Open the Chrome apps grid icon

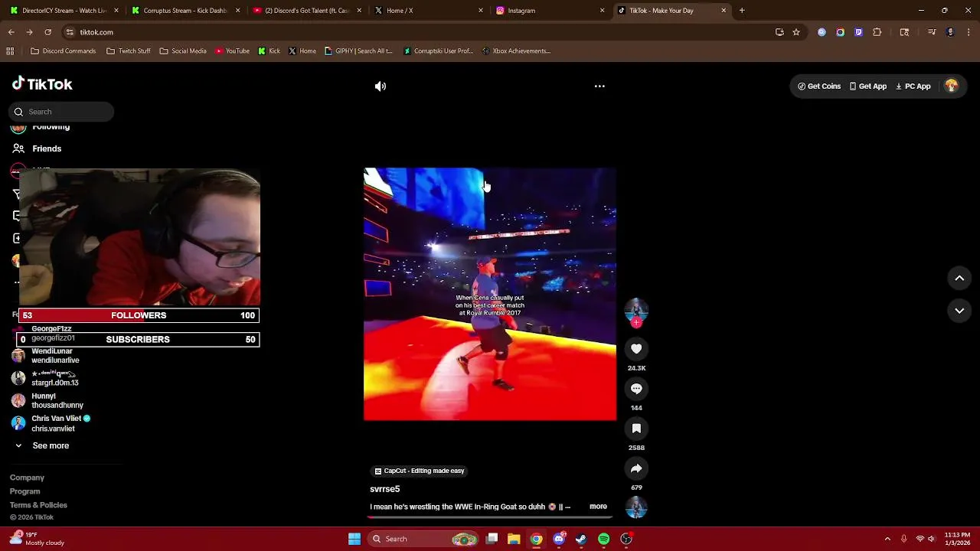click(x=10, y=51)
